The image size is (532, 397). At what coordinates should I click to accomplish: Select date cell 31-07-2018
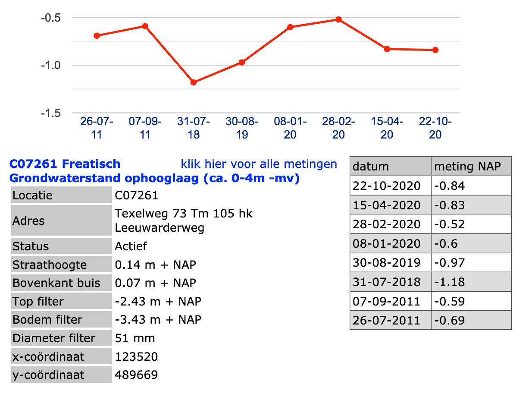point(391,282)
